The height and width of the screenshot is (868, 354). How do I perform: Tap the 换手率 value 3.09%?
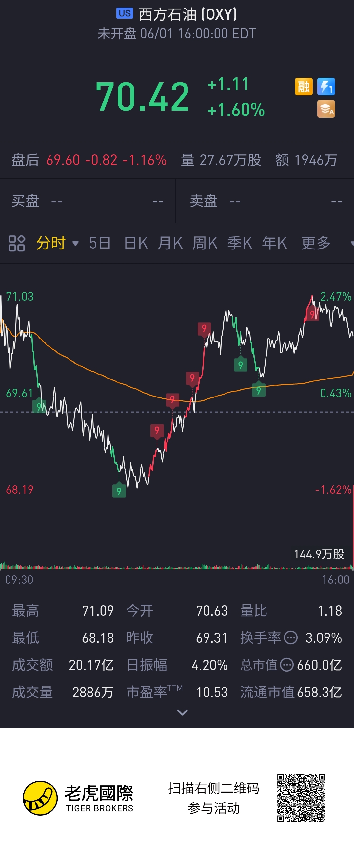pyautogui.click(x=324, y=638)
